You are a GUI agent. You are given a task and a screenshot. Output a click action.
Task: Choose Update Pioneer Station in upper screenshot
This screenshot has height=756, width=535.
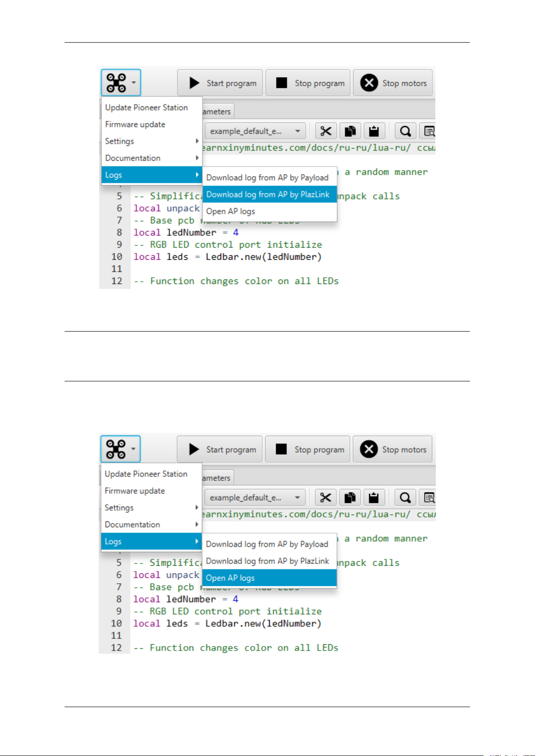point(152,108)
